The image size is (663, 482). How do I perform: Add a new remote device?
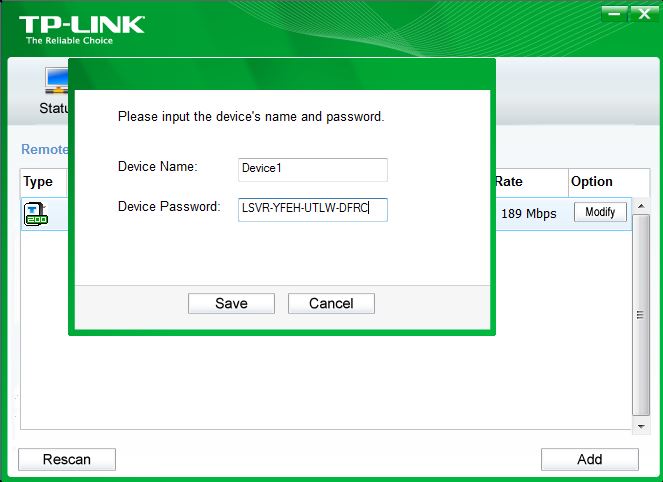(590, 459)
